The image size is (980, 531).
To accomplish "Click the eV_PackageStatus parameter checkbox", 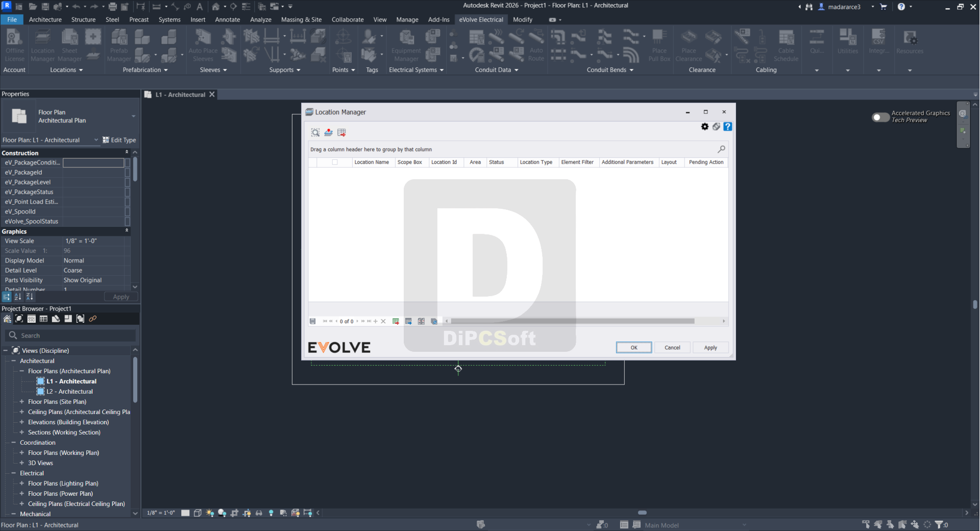I will [x=128, y=192].
